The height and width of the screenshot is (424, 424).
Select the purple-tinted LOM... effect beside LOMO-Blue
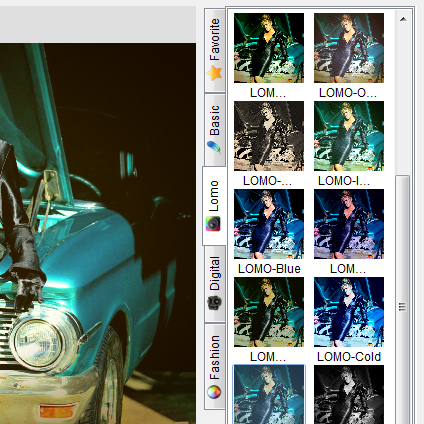point(349,224)
